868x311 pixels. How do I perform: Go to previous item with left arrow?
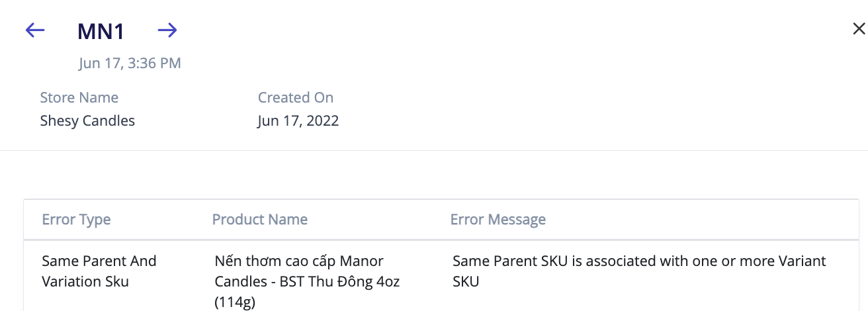point(34,30)
